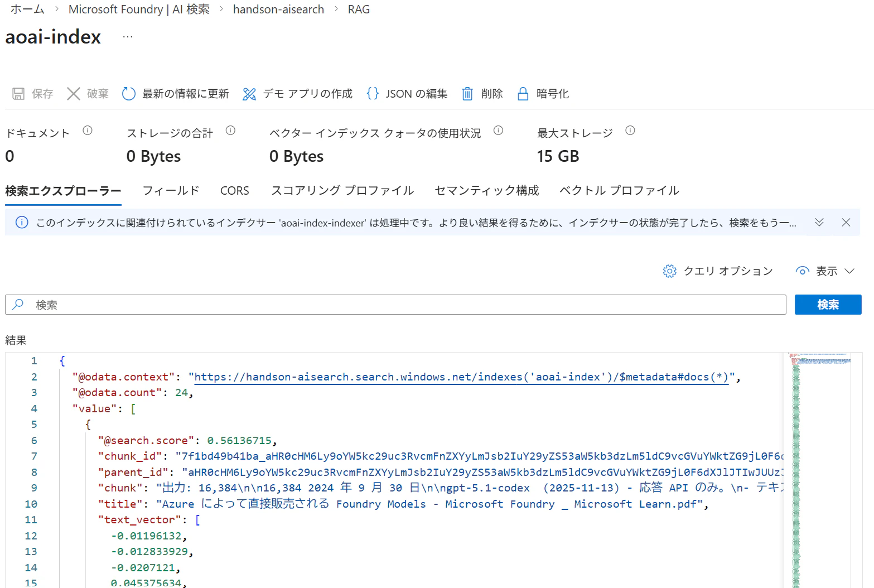Focus the 検索 query input field
874x588 pixels.
[x=395, y=305]
